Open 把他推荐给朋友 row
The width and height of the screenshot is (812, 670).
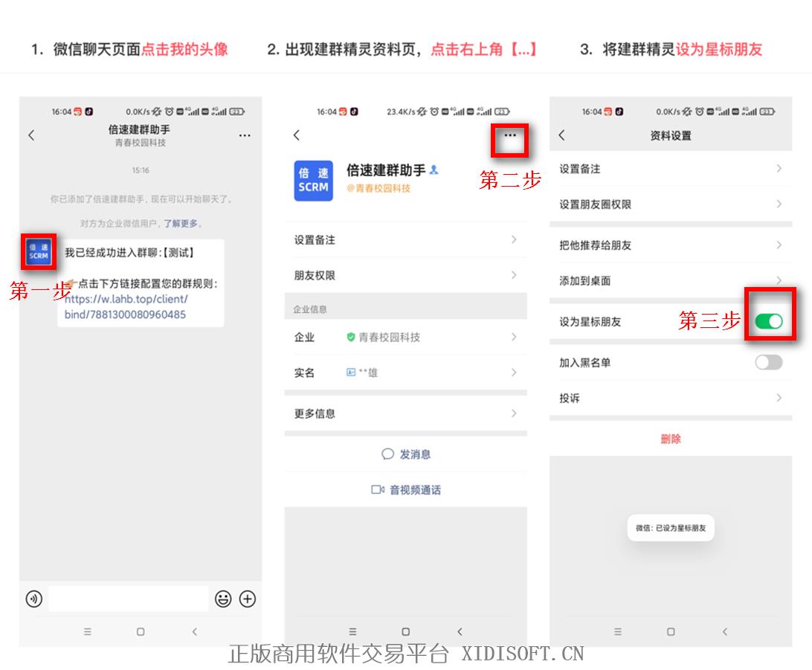point(671,245)
